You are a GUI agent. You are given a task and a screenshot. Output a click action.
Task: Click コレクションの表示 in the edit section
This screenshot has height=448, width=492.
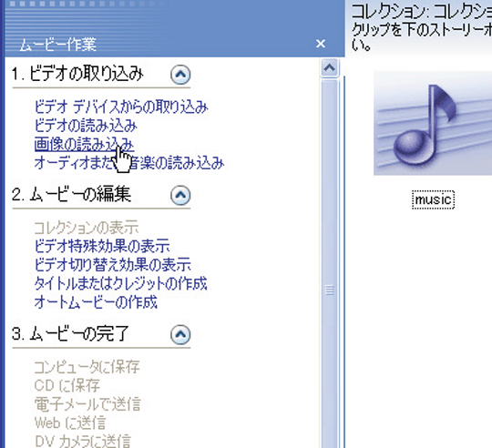pyautogui.click(x=87, y=228)
